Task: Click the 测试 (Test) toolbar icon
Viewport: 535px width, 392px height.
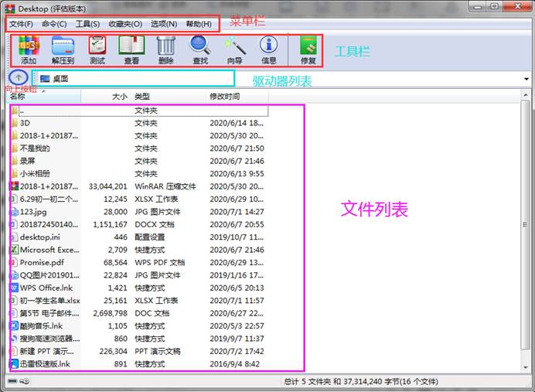Action: [x=97, y=48]
